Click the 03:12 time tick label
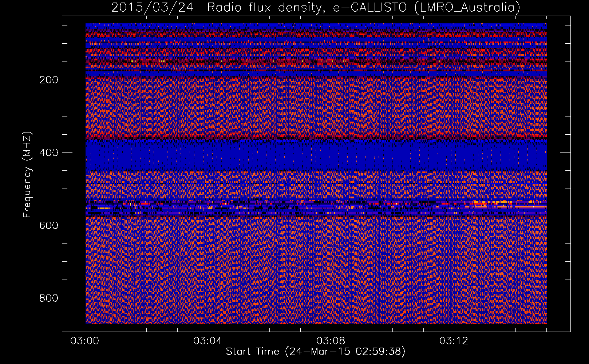 pos(454,341)
